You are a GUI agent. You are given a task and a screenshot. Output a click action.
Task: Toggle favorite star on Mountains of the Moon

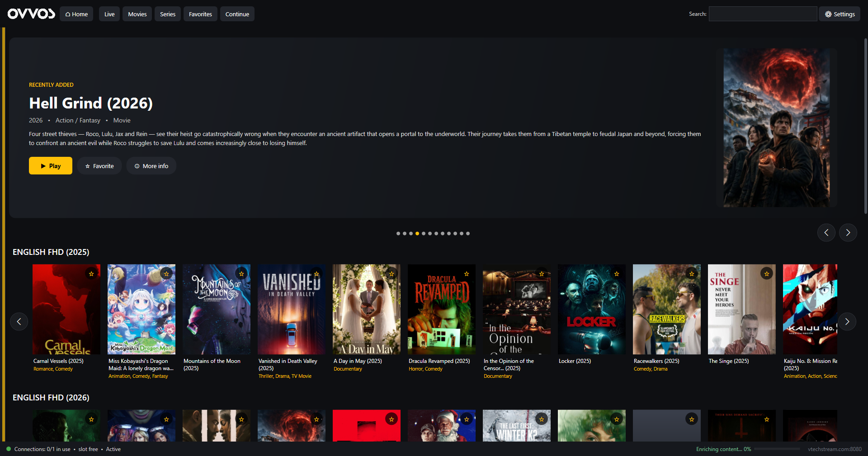point(241,274)
